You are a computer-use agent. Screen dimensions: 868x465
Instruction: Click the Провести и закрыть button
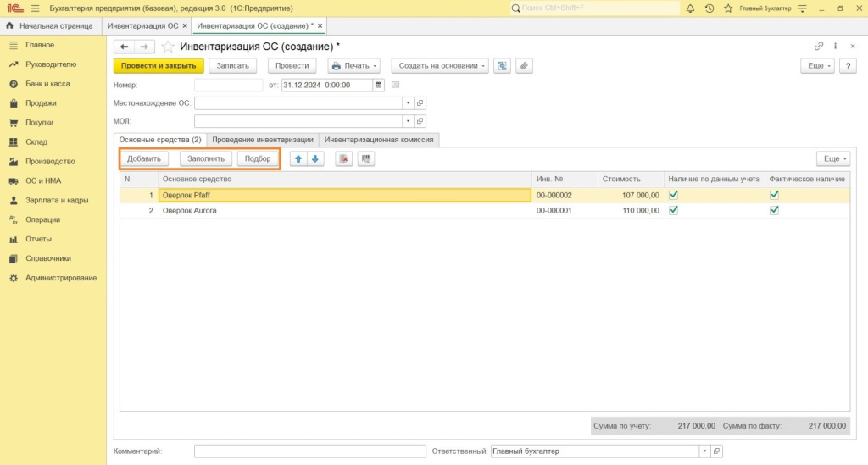coord(159,66)
